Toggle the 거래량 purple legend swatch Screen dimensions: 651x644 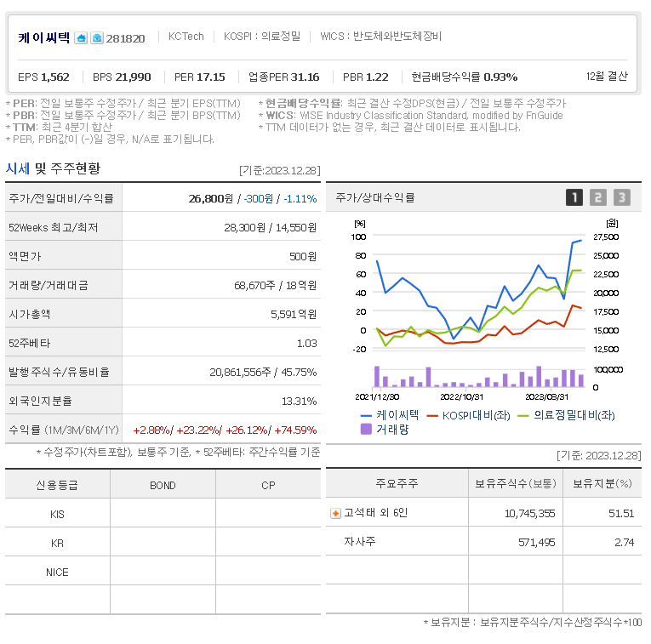366,429
